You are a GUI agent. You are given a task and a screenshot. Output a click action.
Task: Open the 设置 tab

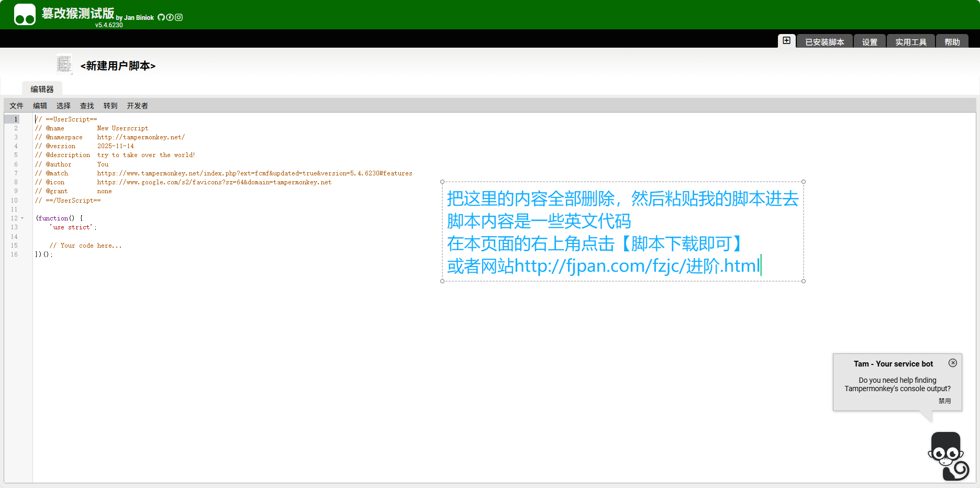click(869, 42)
